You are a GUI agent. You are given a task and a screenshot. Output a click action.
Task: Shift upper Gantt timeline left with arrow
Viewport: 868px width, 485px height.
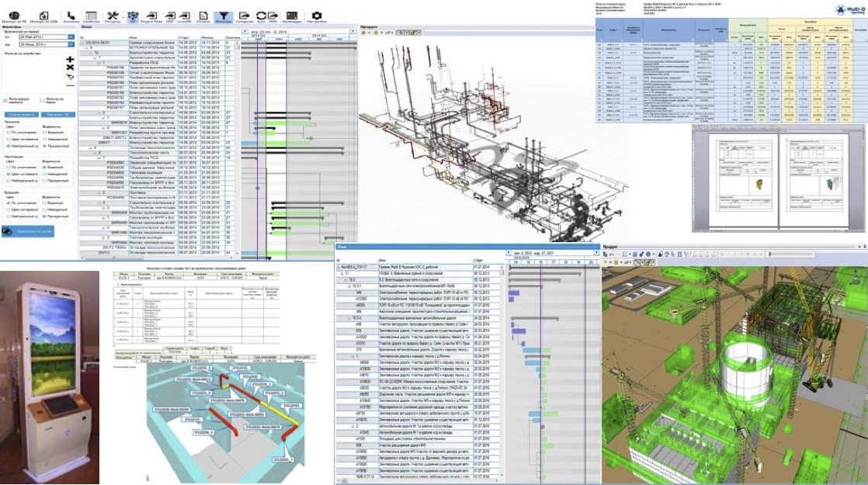[244, 32]
